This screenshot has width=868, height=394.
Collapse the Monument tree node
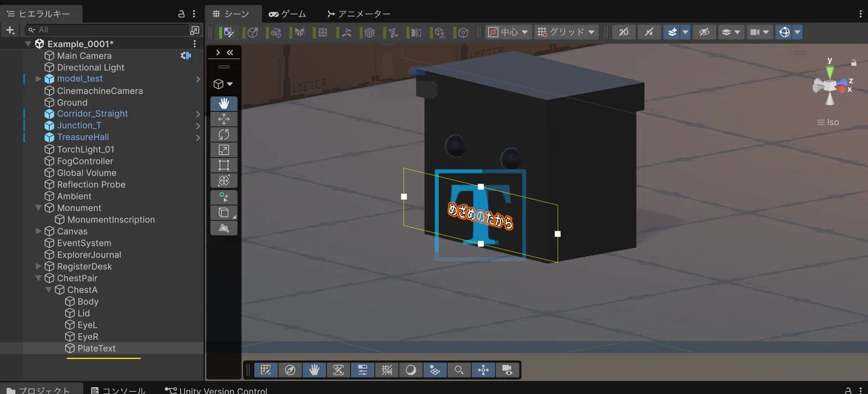(39, 208)
